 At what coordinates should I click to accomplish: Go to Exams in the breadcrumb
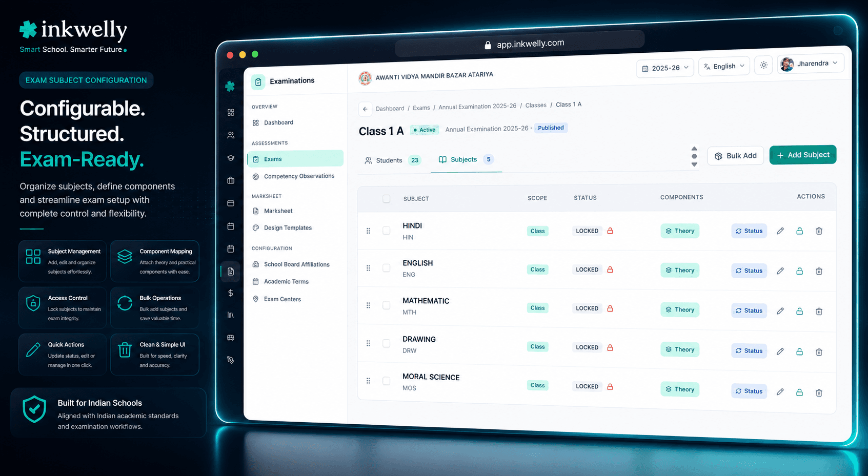coord(421,108)
